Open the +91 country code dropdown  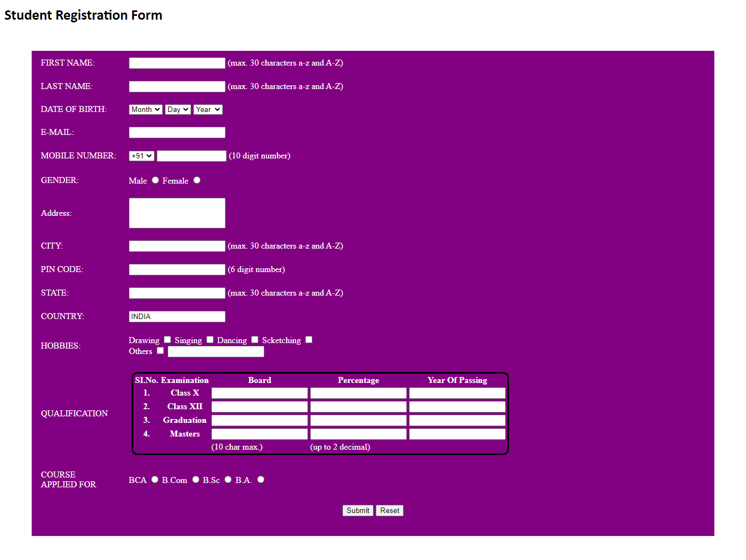[x=141, y=156]
